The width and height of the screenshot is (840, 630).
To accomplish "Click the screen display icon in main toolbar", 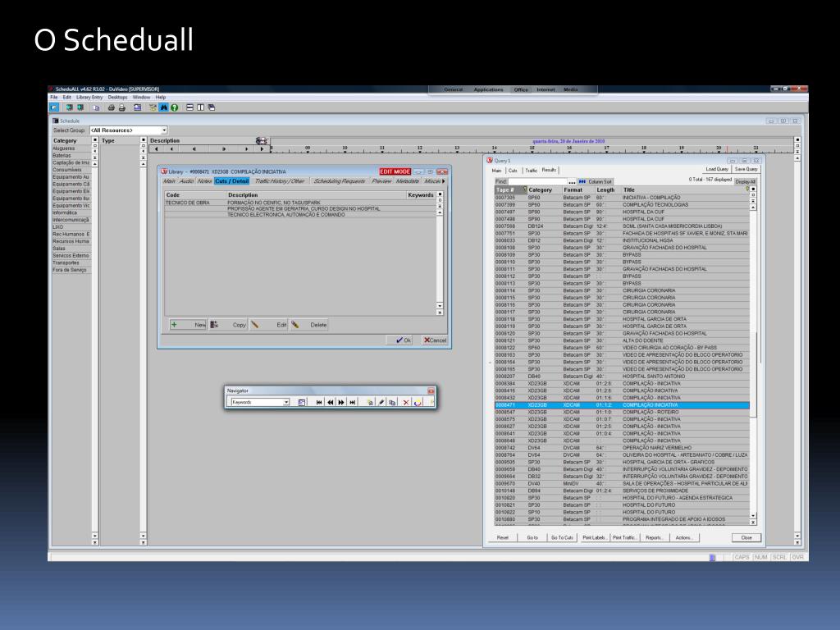I will click(x=138, y=107).
